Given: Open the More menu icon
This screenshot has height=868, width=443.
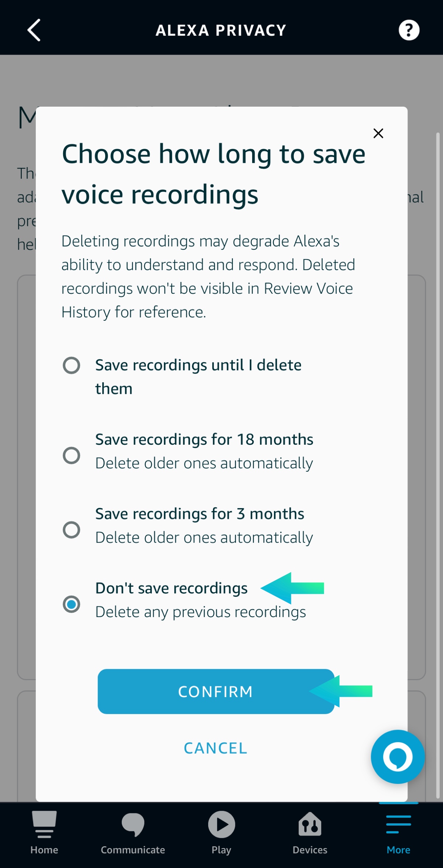Looking at the screenshot, I should 398,824.
